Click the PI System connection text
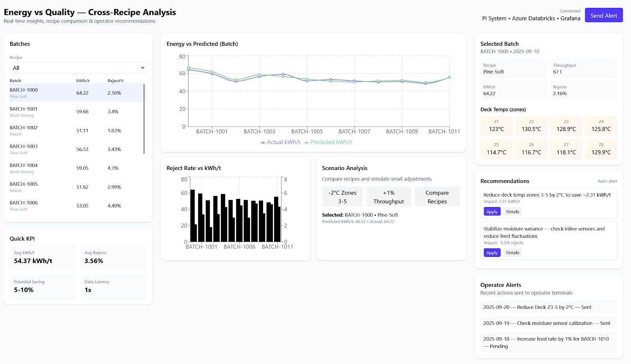 tap(494, 19)
